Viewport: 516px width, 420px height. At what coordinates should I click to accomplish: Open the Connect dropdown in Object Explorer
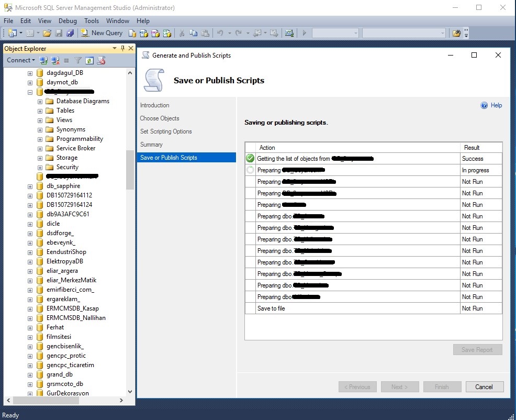click(21, 60)
